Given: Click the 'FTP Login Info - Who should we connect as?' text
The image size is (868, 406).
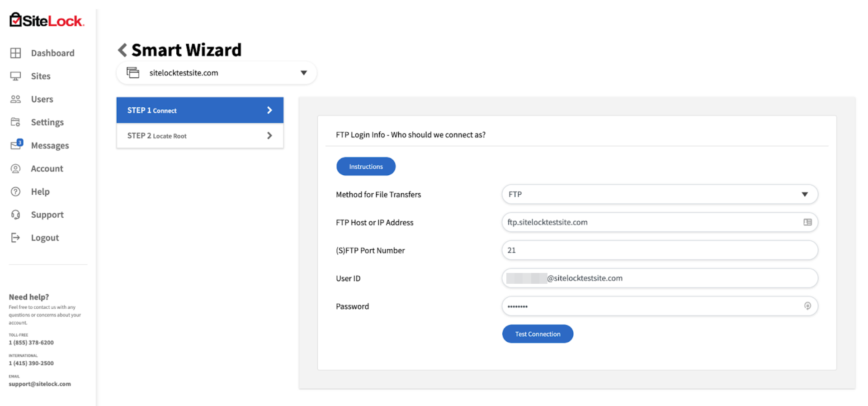Looking at the screenshot, I should 410,135.
